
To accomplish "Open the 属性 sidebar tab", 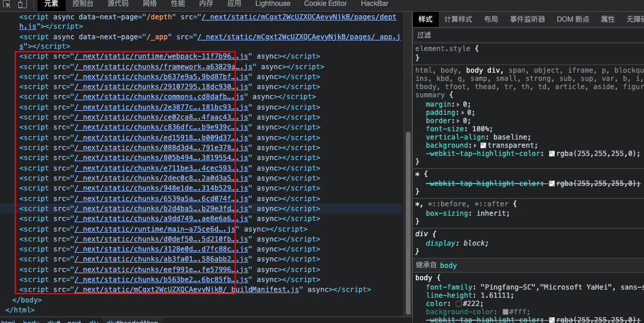I will point(608,19).
